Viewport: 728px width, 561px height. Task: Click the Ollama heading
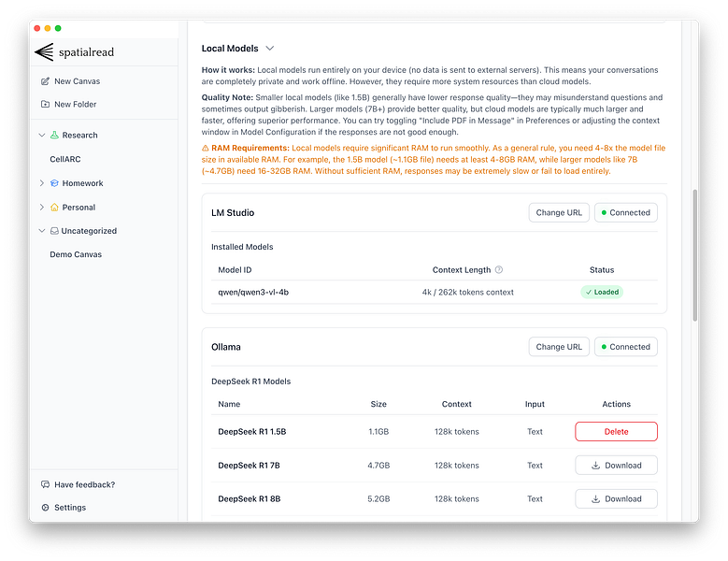point(225,347)
